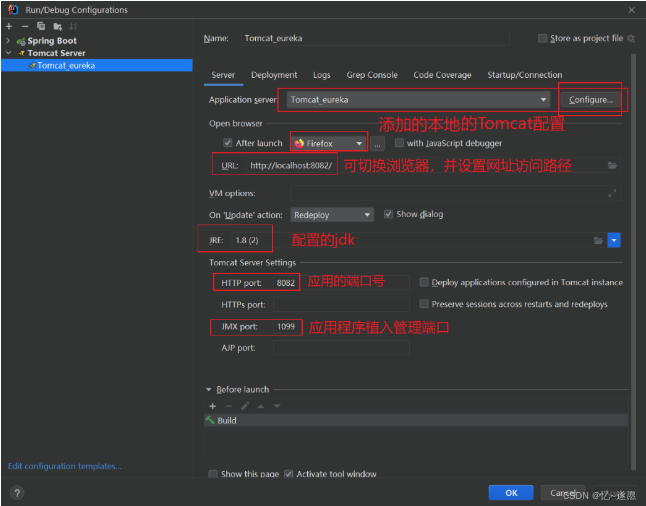646x506 pixels.
Task: Switch to the Deployment tab
Action: [x=274, y=75]
